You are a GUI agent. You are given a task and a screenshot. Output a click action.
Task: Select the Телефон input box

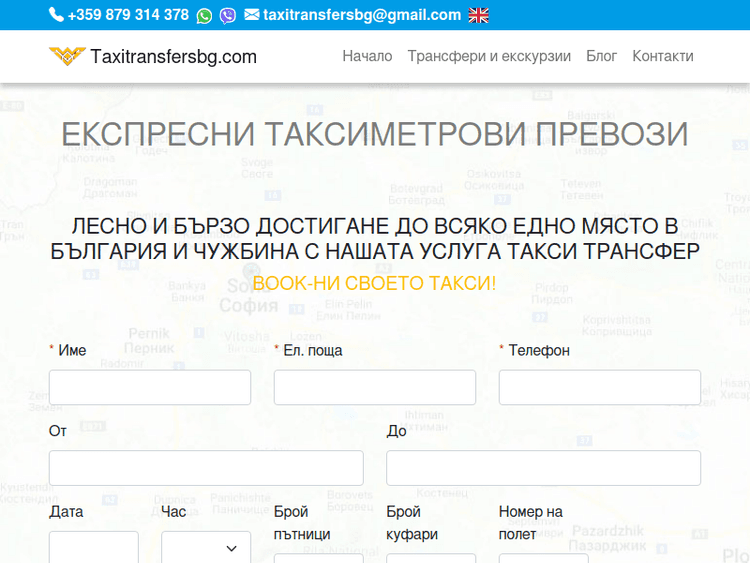coord(600,387)
